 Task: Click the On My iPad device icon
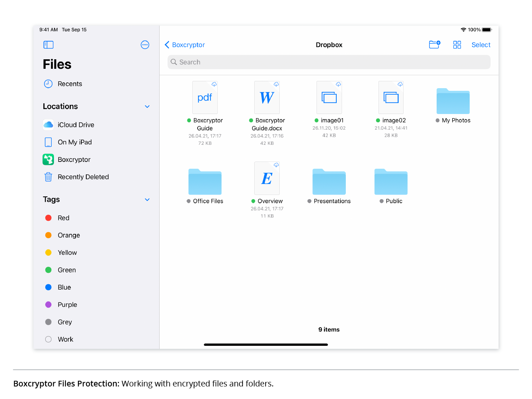tap(48, 142)
